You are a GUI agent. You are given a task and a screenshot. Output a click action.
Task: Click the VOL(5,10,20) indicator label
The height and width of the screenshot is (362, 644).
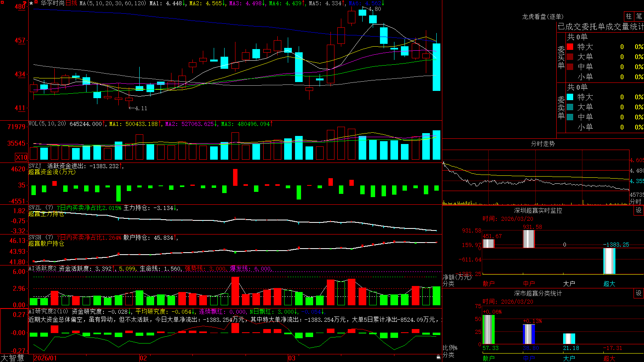(47, 124)
